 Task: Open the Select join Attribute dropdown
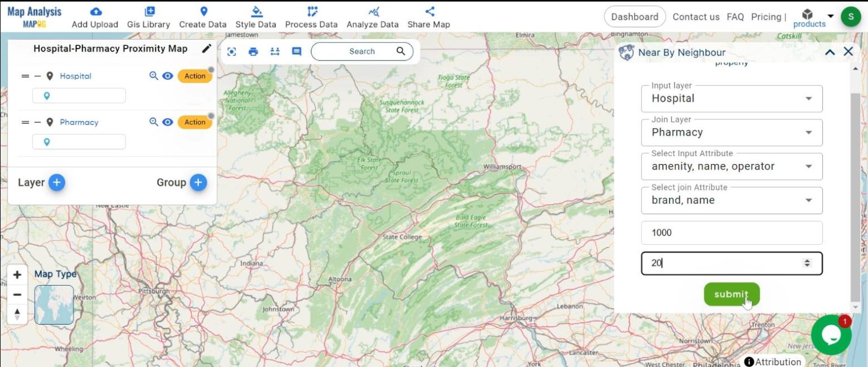(x=732, y=200)
